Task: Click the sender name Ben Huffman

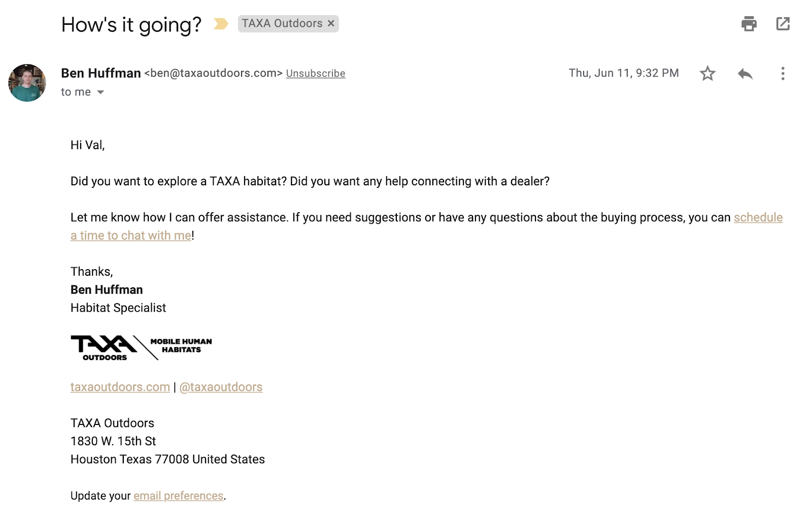Action: click(101, 73)
